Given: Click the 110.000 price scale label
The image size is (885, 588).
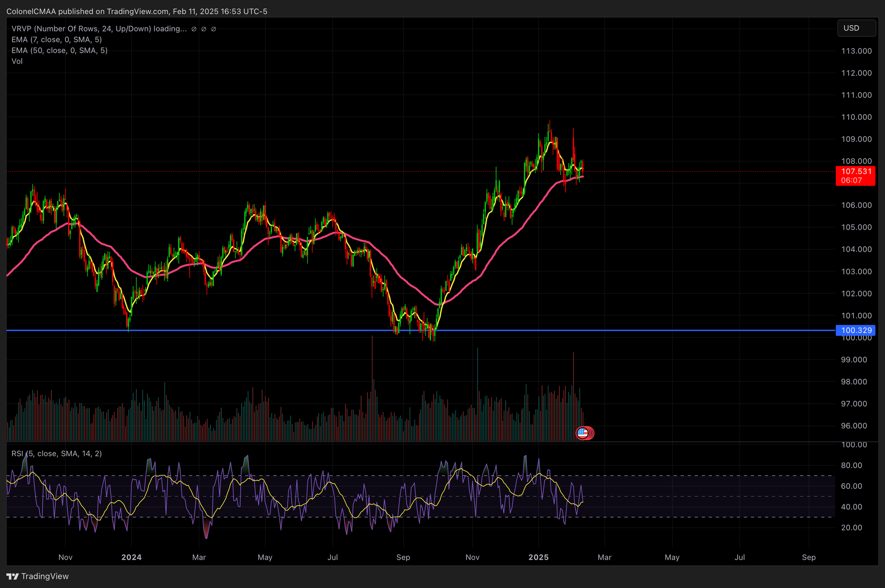Looking at the screenshot, I should [856, 117].
